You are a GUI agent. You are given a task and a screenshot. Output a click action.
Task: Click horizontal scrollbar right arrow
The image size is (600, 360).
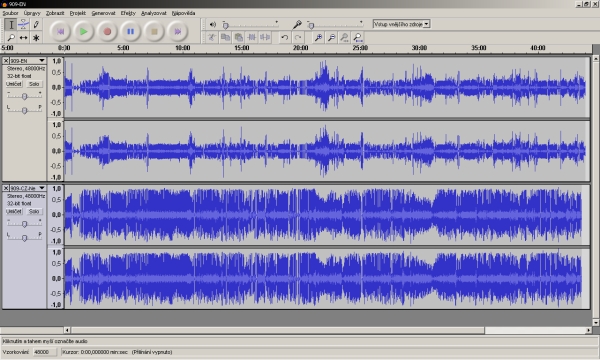(x=588, y=330)
